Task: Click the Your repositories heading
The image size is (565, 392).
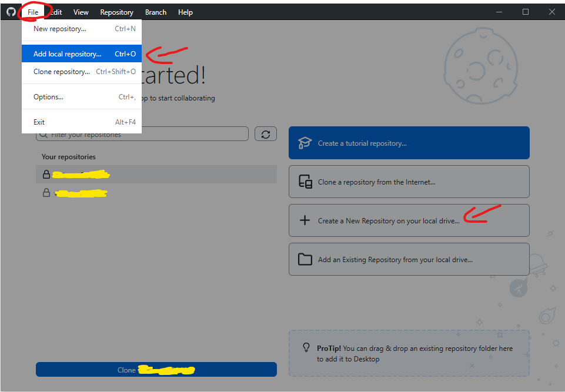Action: [68, 157]
